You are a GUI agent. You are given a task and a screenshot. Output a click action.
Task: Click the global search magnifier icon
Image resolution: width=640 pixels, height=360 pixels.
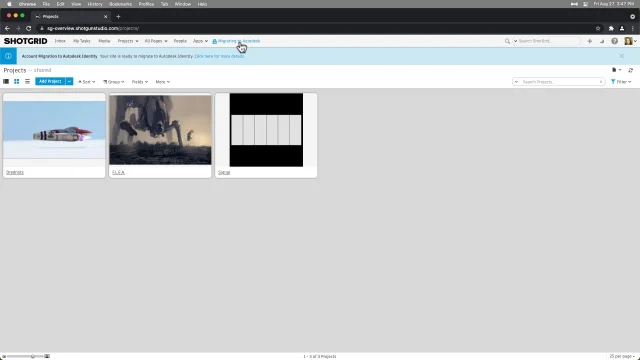click(x=507, y=41)
